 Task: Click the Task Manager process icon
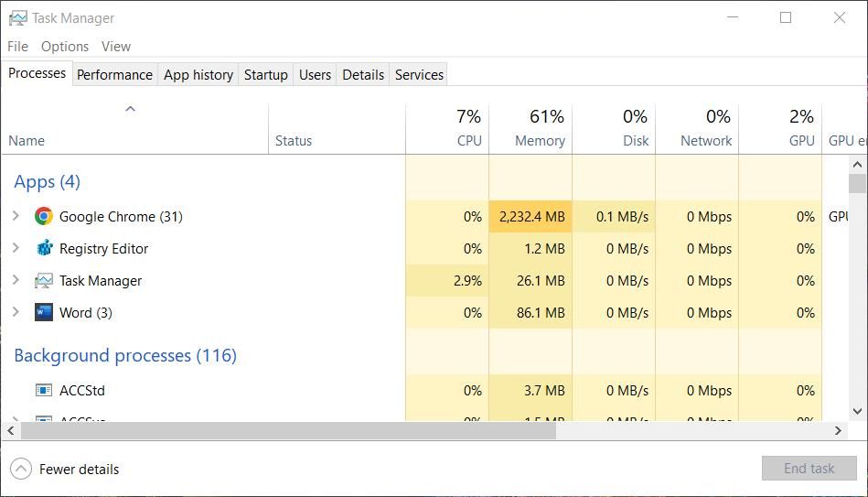tap(43, 281)
